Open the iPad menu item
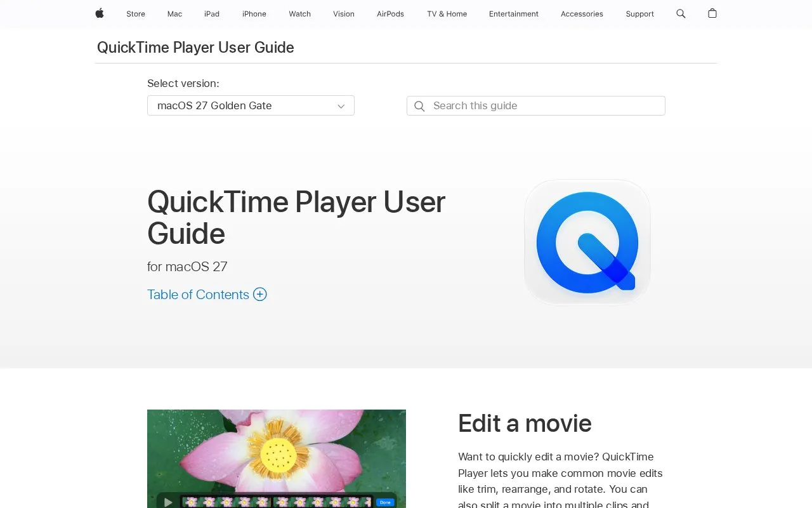Screen dimensions: 812x508 (x=212, y=14)
